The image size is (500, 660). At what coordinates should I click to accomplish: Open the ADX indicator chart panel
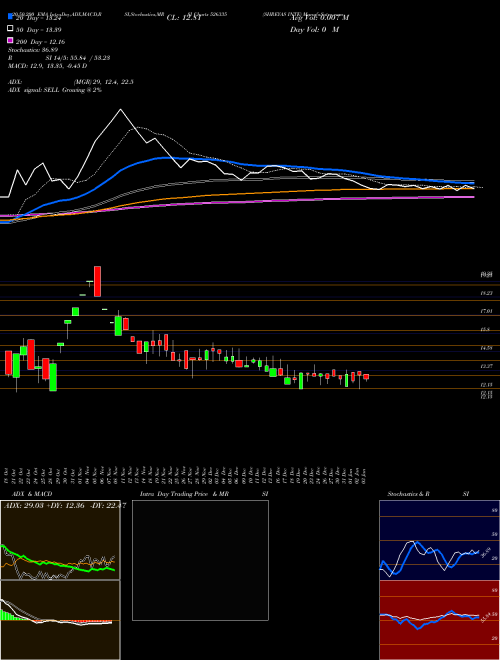coord(60,540)
